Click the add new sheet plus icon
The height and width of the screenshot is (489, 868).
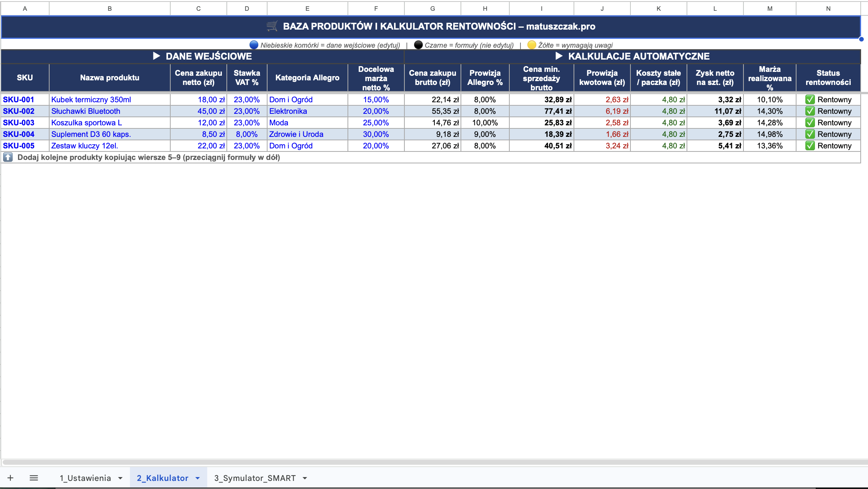point(10,478)
